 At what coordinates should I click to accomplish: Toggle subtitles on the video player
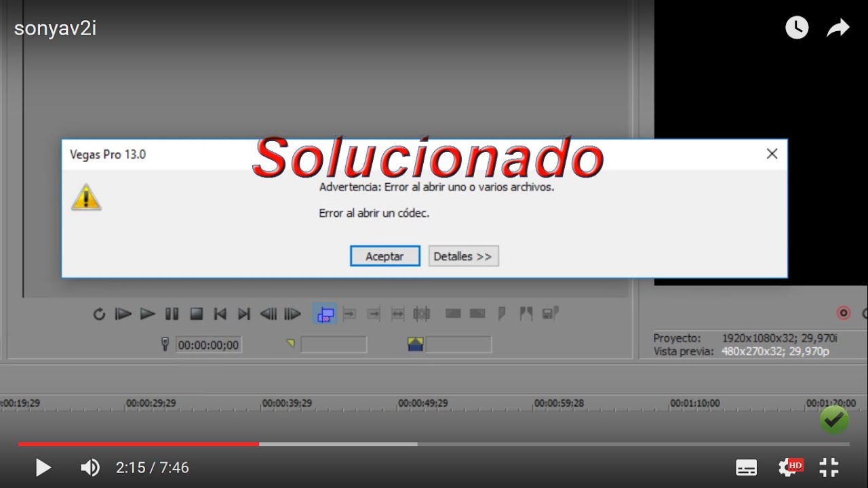point(747,468)
